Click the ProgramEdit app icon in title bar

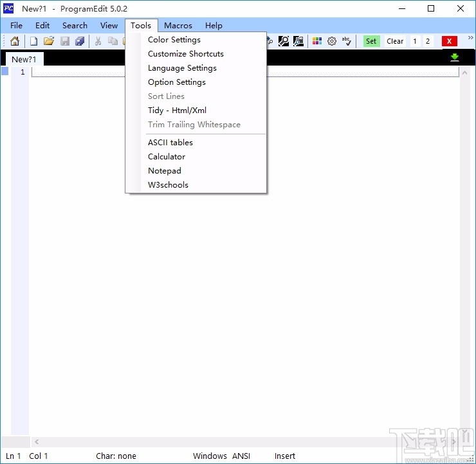point(8,8)
